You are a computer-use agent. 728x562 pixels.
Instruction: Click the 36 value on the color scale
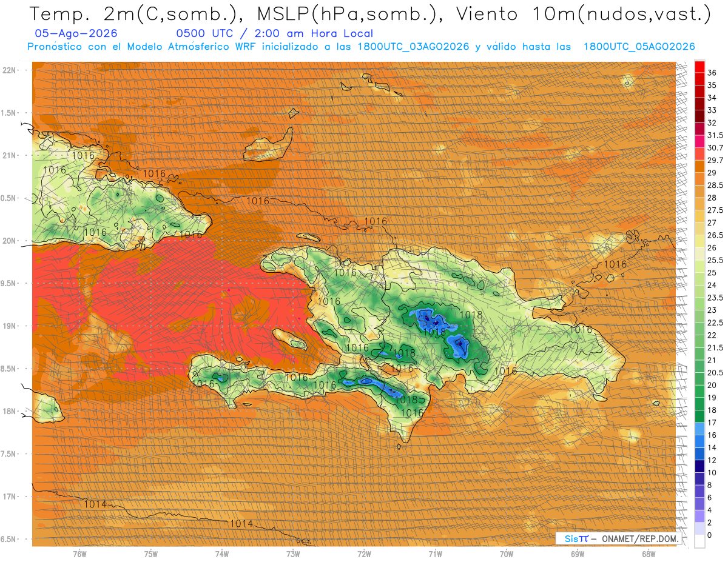(712, 73)
